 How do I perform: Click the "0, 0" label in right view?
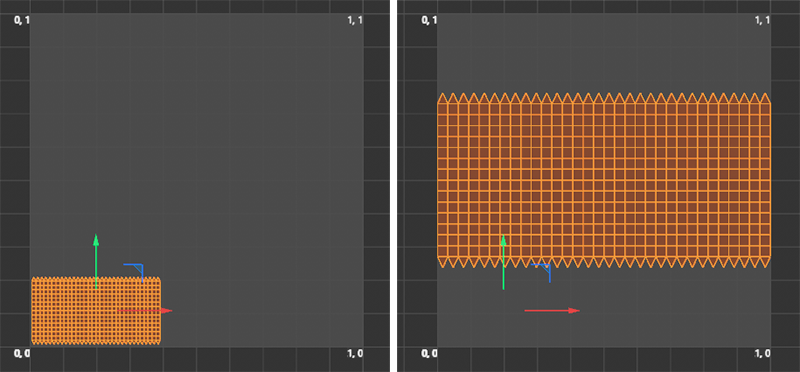pos(429,353)
